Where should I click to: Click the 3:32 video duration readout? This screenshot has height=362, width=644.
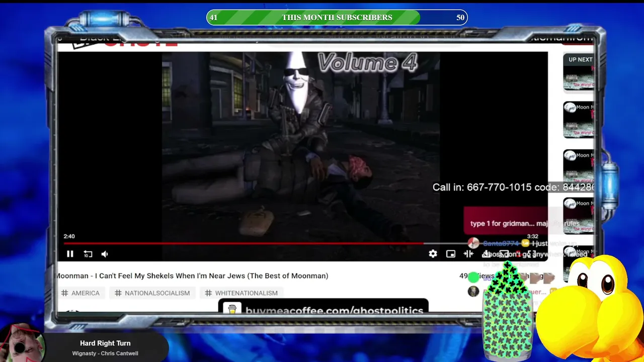tap(532, 236)
